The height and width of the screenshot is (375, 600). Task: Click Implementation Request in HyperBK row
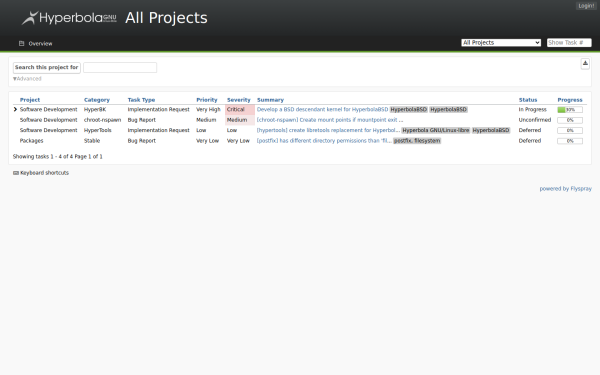tap(158, 109)
